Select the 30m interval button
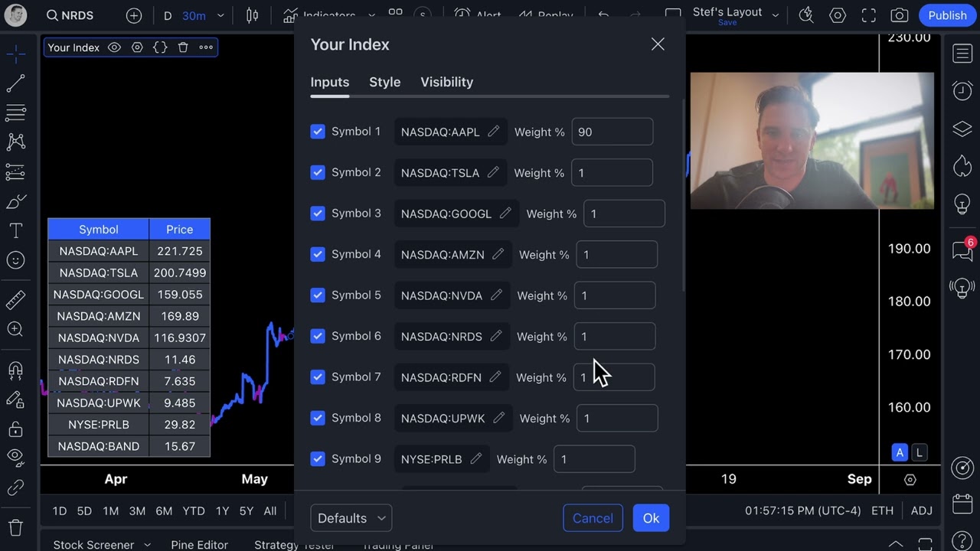This screenshot has height=551, width=980. [x=194, y=15]
